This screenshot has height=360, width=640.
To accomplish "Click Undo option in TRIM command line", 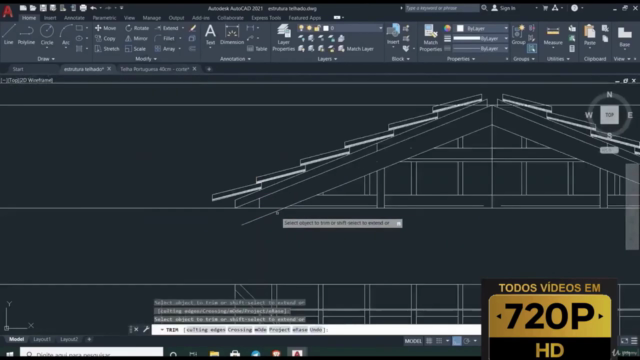I will [x=316, y=329].
